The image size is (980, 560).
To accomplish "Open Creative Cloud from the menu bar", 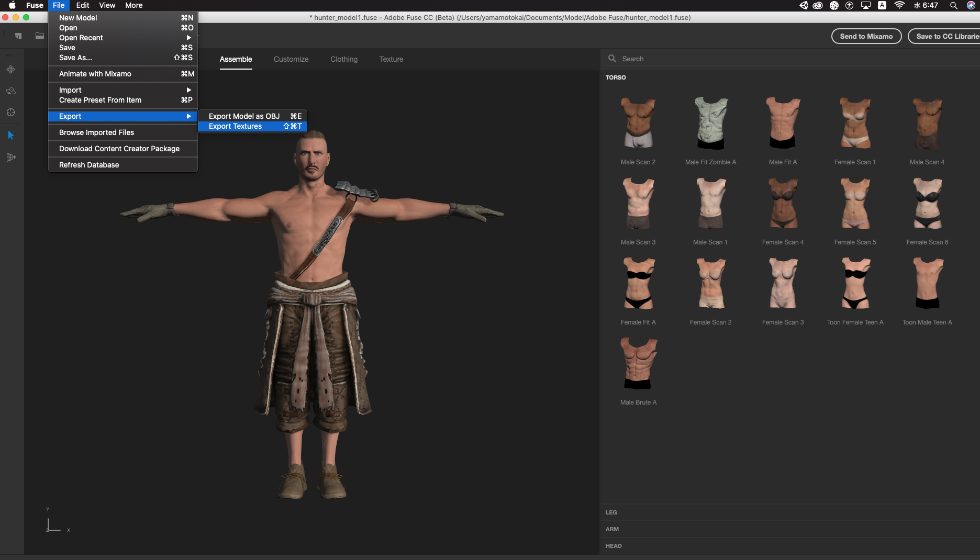I will click(818, 5).
